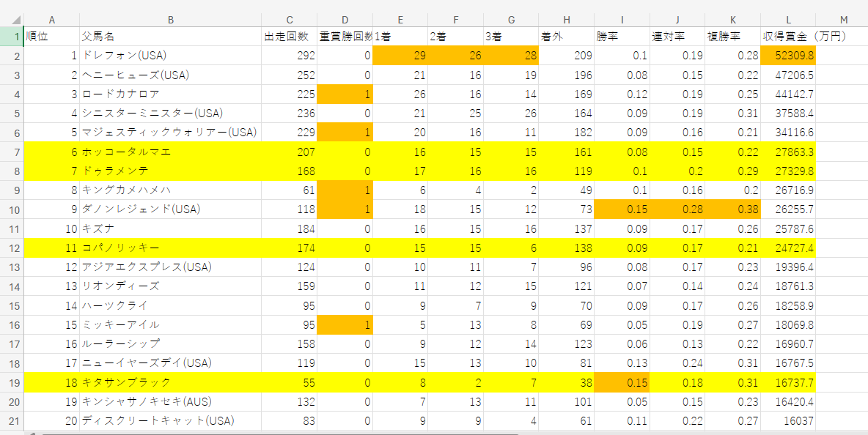This screenshot has height=435, width=868.
Task: Select the ディスクリートキャット(USA) cell
Action: 170,420
